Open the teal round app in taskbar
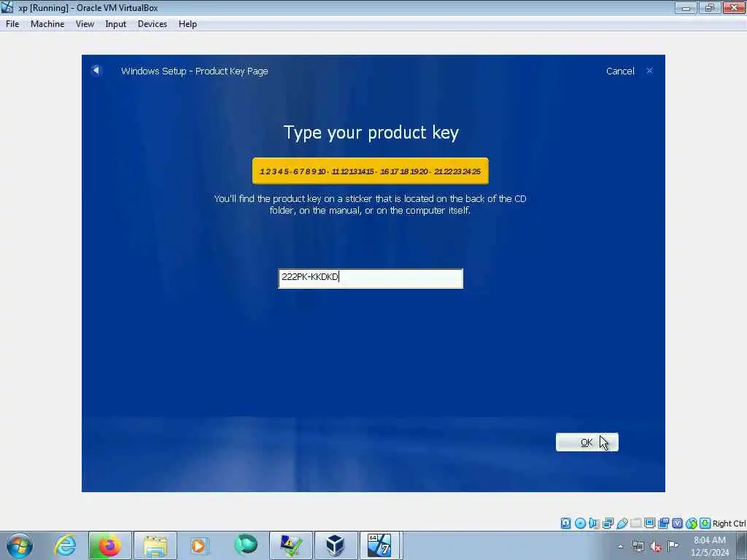747x560 pixels. pos(245,545)
